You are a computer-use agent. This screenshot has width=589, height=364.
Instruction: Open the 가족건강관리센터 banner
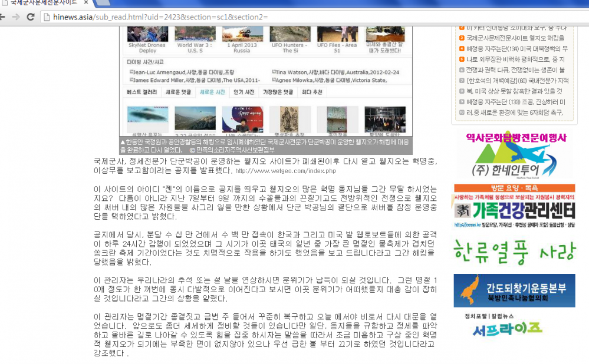[x=514, y=206]
